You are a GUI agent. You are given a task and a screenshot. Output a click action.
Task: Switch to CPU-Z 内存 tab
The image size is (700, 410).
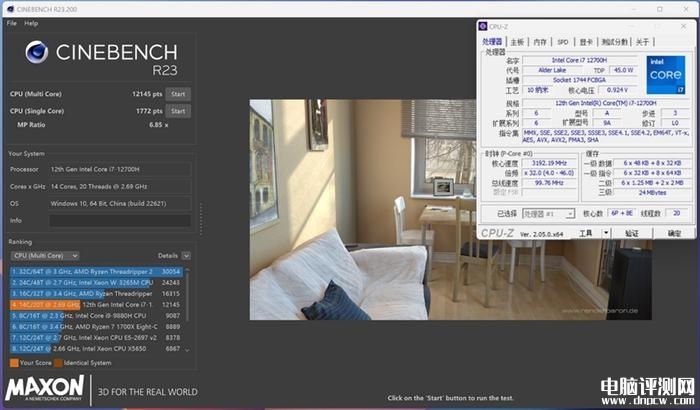coord(540,42)
